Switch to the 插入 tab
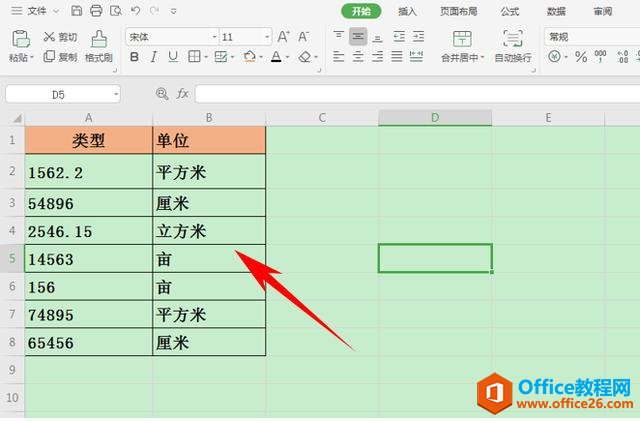Screen dimensions: 640x421 (407, 11)
